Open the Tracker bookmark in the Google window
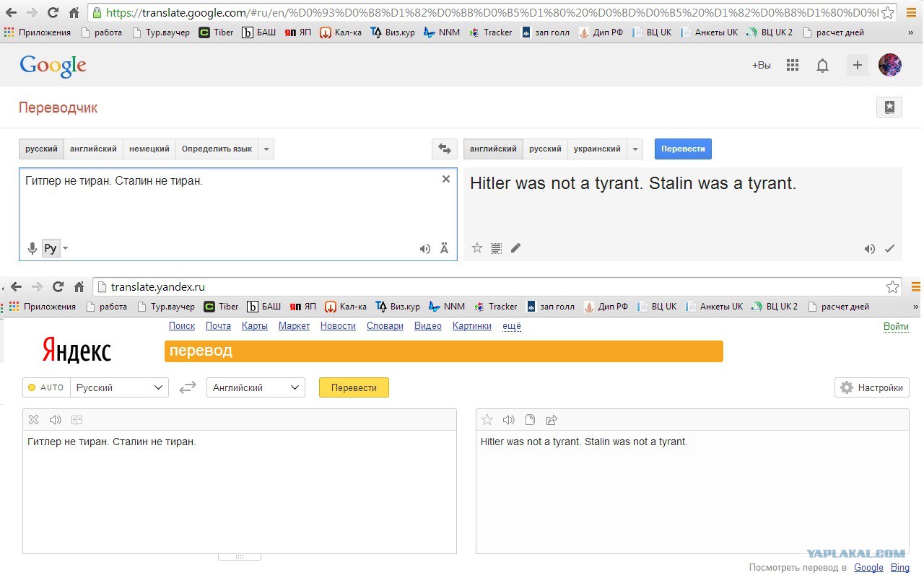This screenshot has height=575, width=924. 491,32
